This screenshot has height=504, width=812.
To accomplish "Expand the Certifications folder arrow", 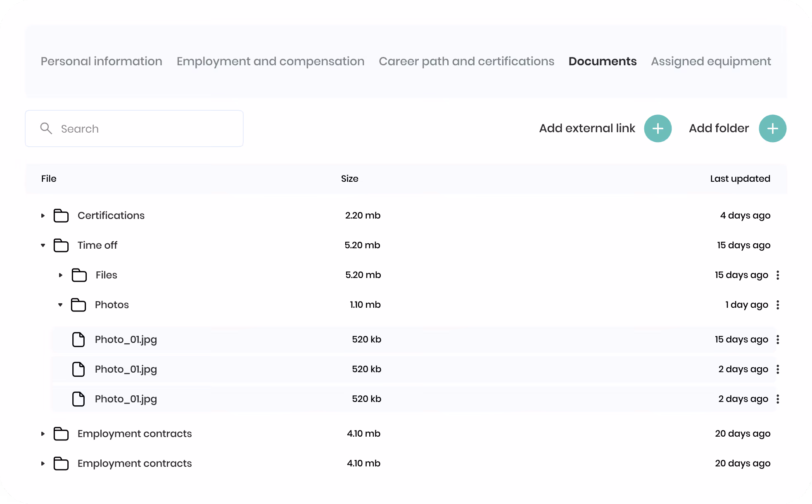I will pos(43,216).
